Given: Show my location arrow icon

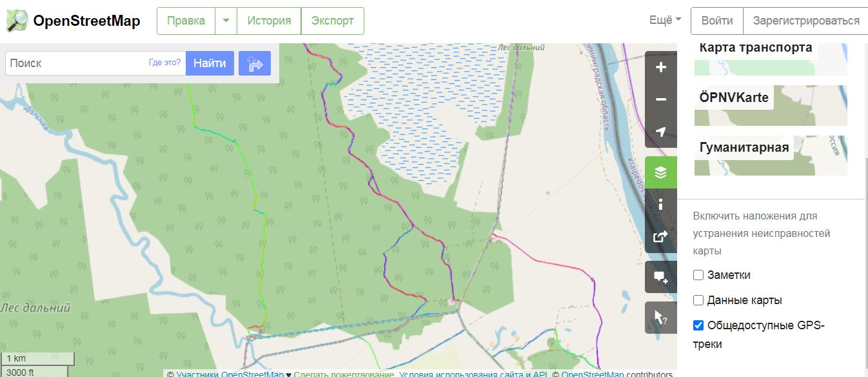Looking at the screenshot, I should coord(660,132).
